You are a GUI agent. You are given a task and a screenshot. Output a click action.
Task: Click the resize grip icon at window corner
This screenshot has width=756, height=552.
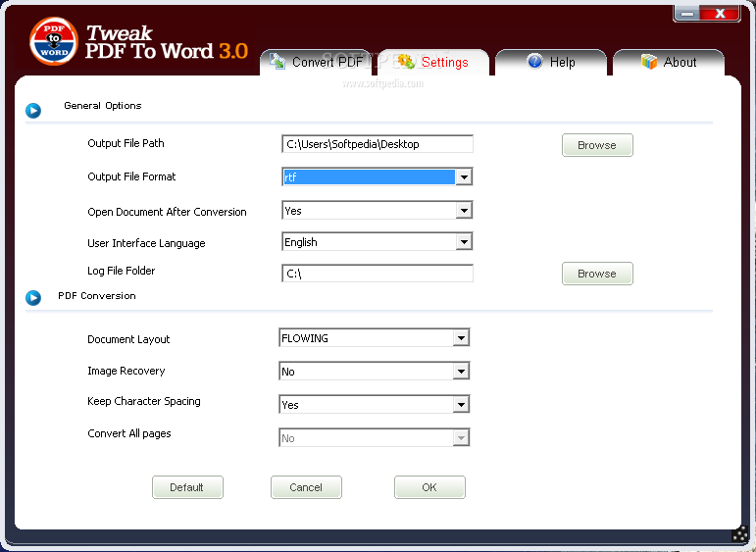coord(739,534)
